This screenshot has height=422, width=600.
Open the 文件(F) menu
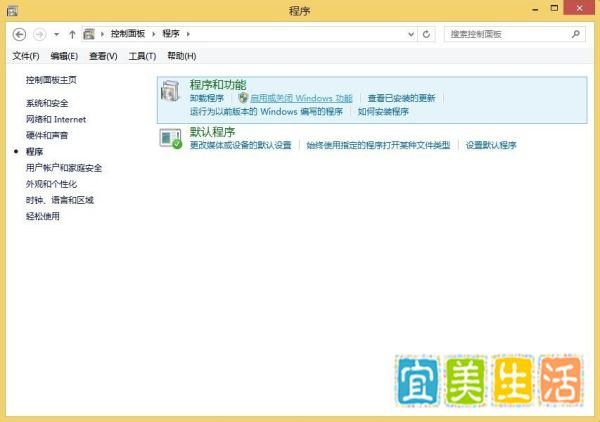coord(26,56)
